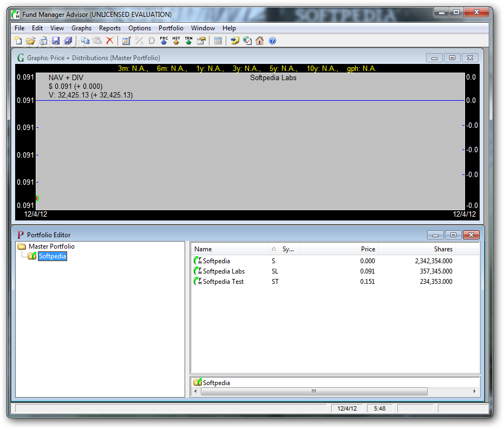This screenshot has height=429, width=504.
Task: Click the PRC toolbar icon
Action: click(x=164, y=41)
